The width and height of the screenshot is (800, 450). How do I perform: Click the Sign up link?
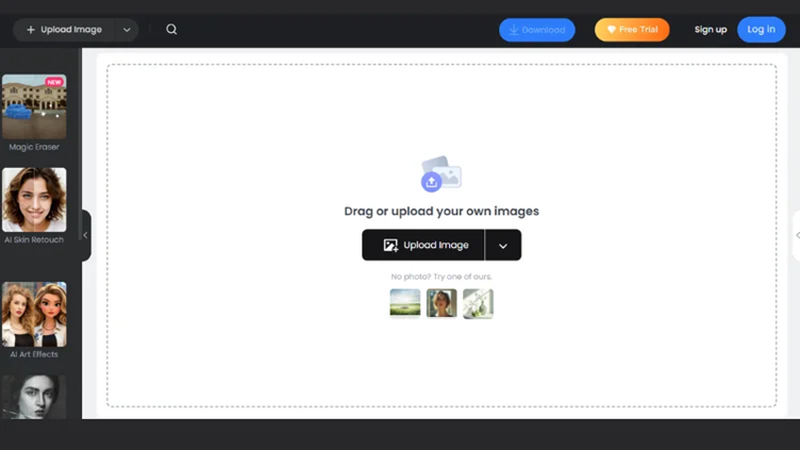(x=710, y=30)
